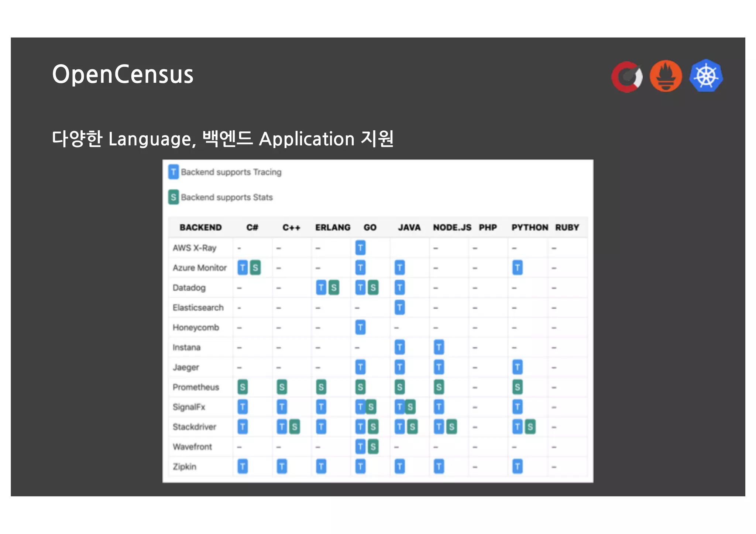Click the T badge in AWS X-Ray Go cell
Image resolution: width=756 pixels, height=534 pixels.
(360, 248)
